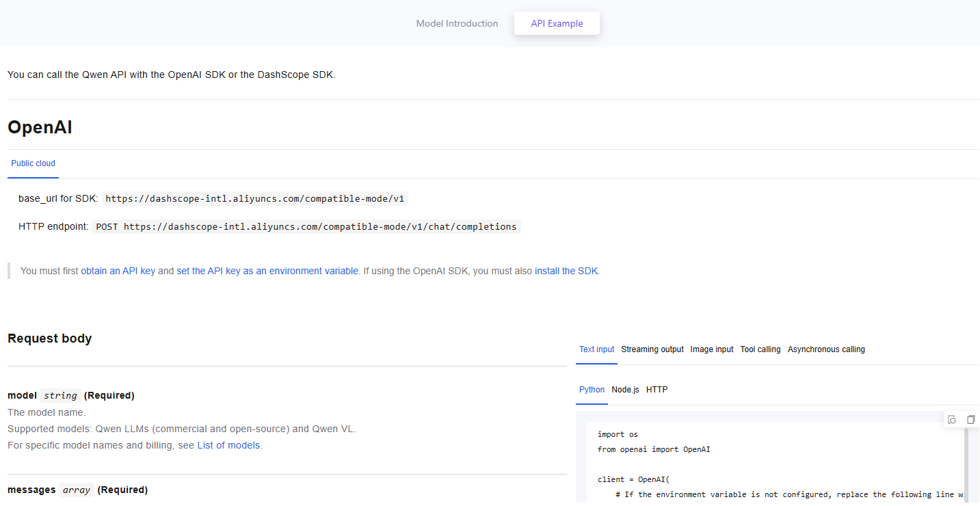Select the Python code tab

click(x=592, y=390)
